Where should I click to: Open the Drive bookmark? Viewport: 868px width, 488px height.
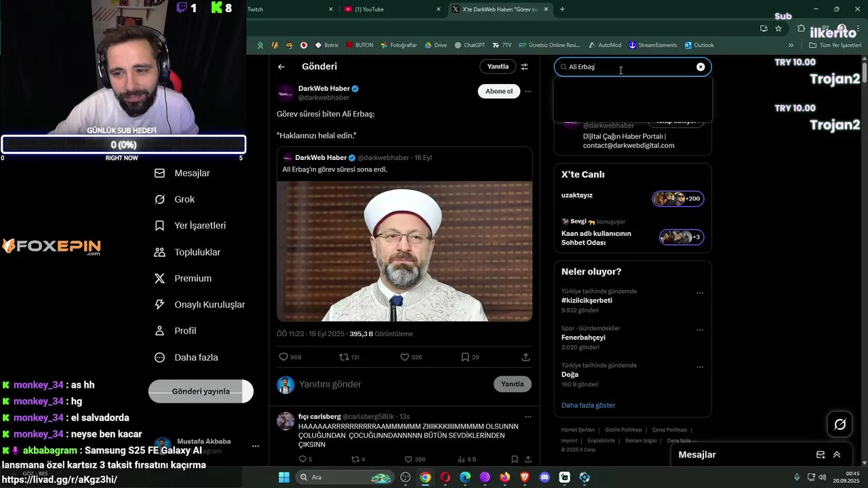pos(435,45)
